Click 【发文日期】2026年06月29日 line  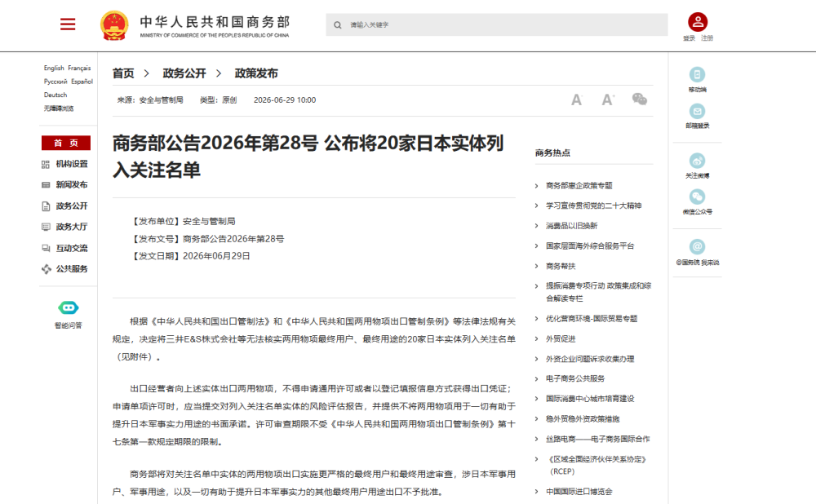190,256
